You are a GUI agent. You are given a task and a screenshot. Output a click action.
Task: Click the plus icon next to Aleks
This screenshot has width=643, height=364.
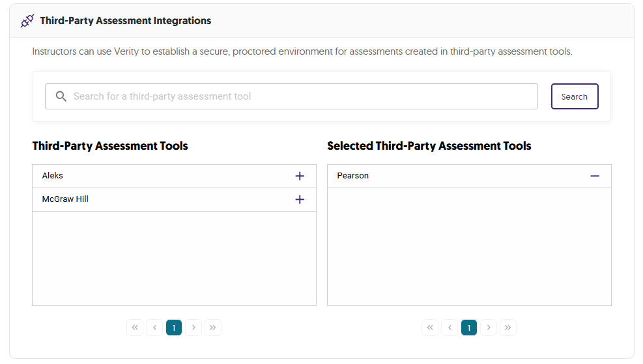[x=300, y=176]
